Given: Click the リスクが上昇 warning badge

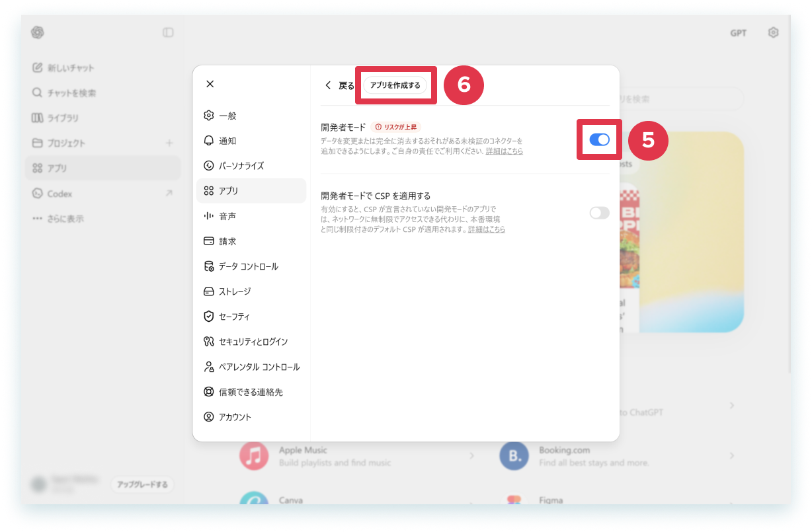Looking at the screenshot, I should pyautogui.click(x=395, y=127).
